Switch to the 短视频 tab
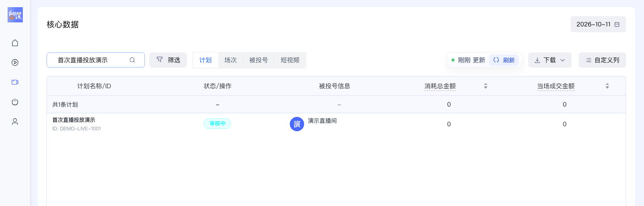This screenshot has width=644, height=206. 290,60
